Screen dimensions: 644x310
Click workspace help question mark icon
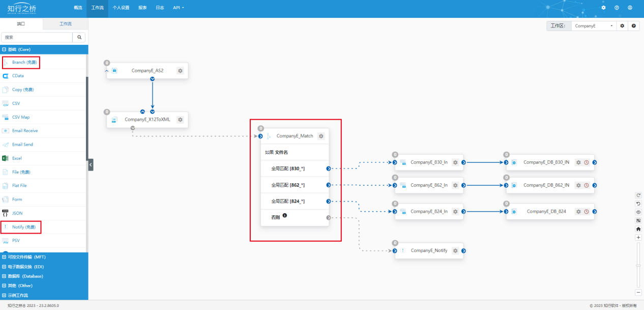(x=633, y=25)
